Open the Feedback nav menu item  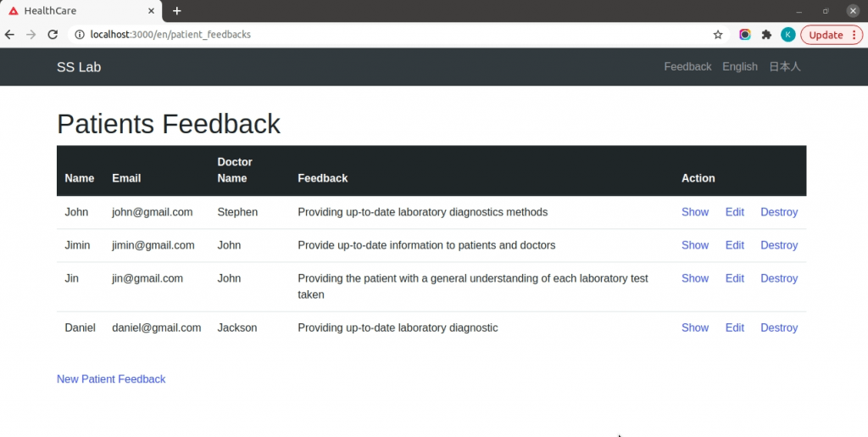[x=687, y=66]
